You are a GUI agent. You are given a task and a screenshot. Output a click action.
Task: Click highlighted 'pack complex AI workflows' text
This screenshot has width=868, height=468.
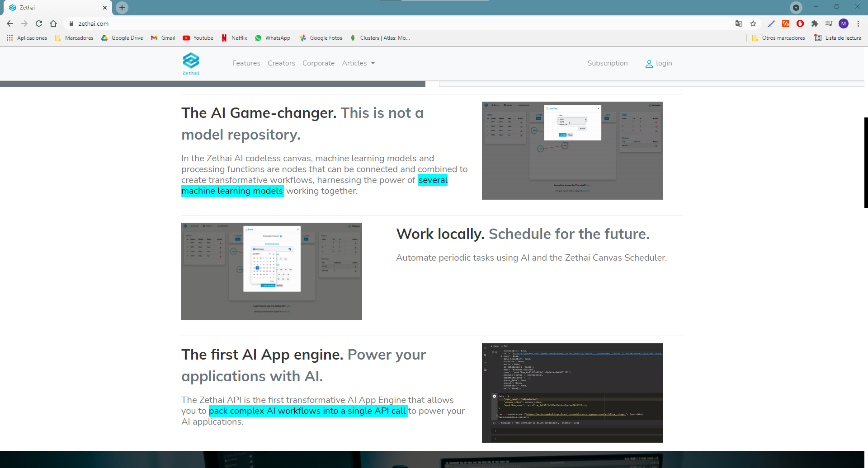[x=308, y=411]
